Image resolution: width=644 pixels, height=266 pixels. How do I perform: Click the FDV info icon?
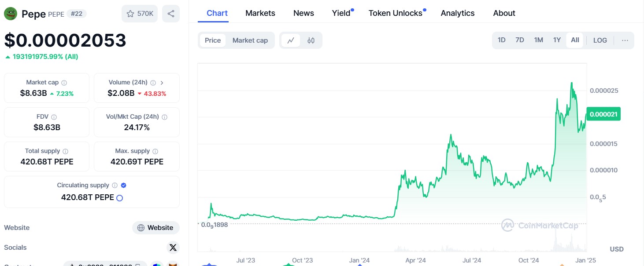click(54, 117)
